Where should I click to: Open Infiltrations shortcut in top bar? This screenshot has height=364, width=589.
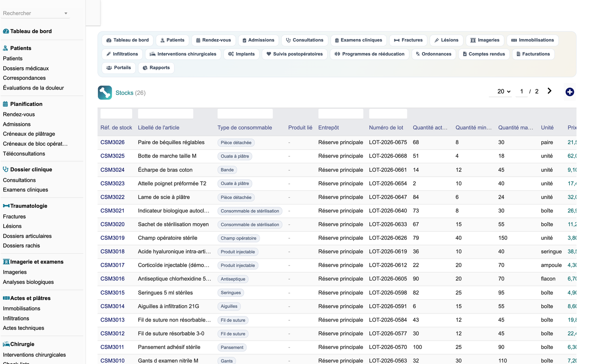pos(122,54)
